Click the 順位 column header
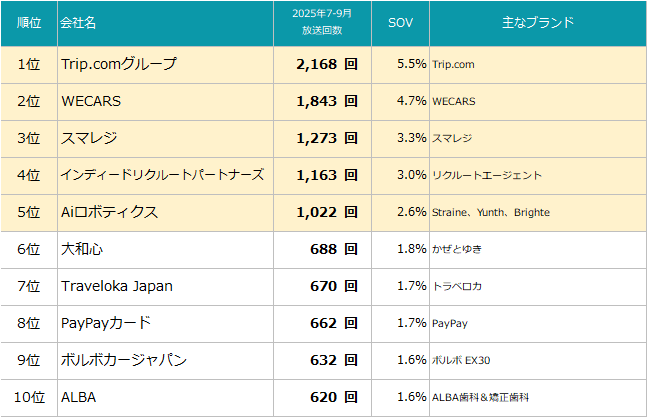This screenshot has width=647, height=417. [x=28, y=23]
